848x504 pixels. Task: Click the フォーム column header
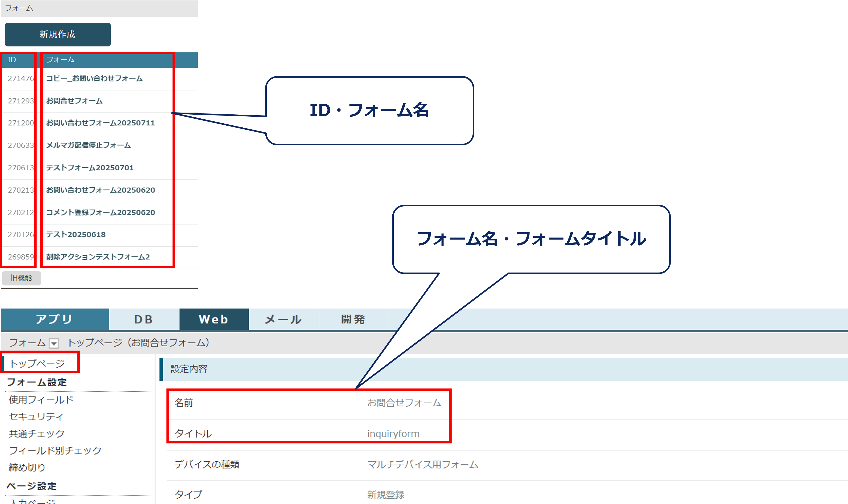pos(60,60)
